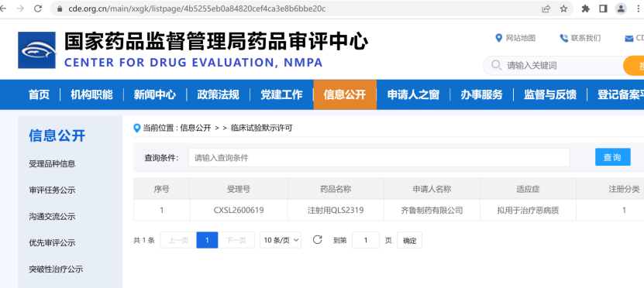The image size is (644, 288).
Task: Click the 序号 column header
Action: 161,189
